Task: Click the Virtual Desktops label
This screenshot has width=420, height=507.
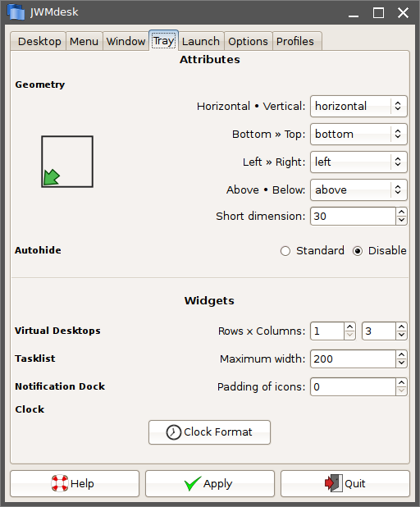Action: click(x=57, y=331)
